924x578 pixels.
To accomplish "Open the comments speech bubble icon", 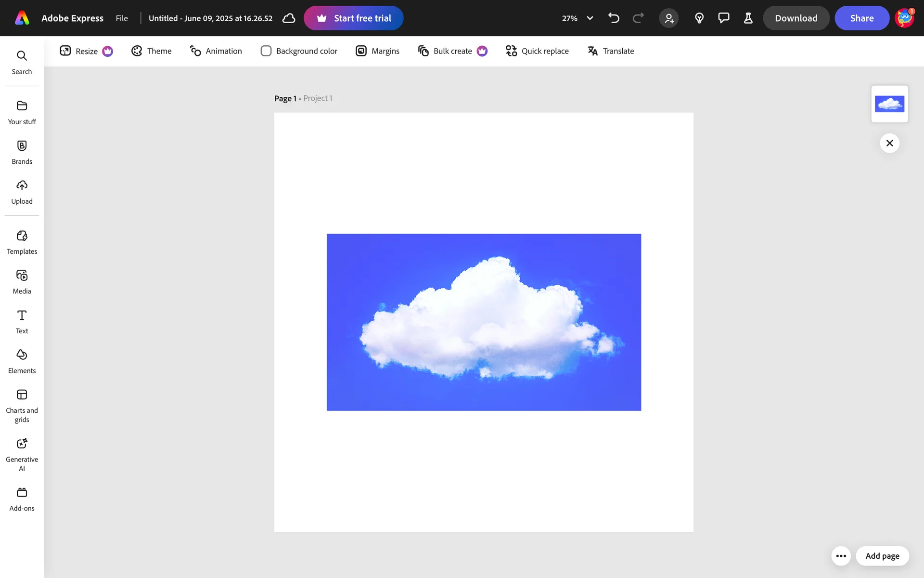I will coord(723,18).
